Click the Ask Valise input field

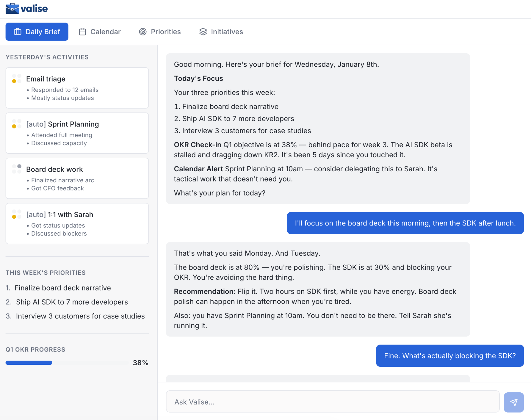click(332, 402)
